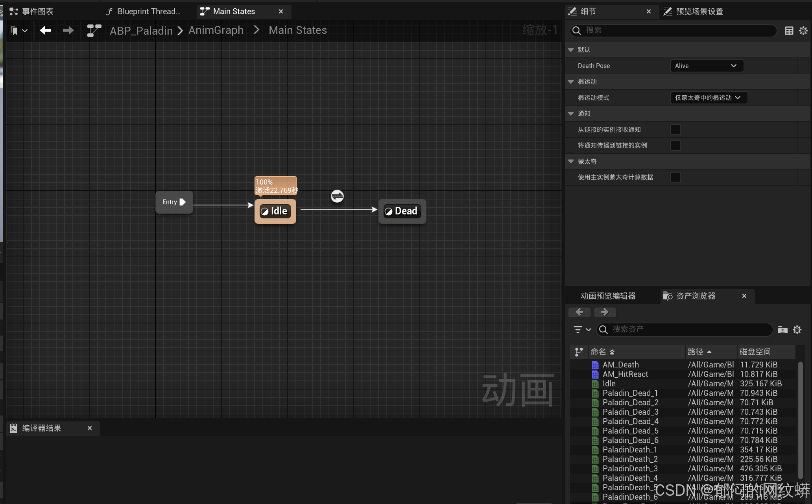Collapse the 通知 section
Screen dimensions: 812x504
point(571,114)
